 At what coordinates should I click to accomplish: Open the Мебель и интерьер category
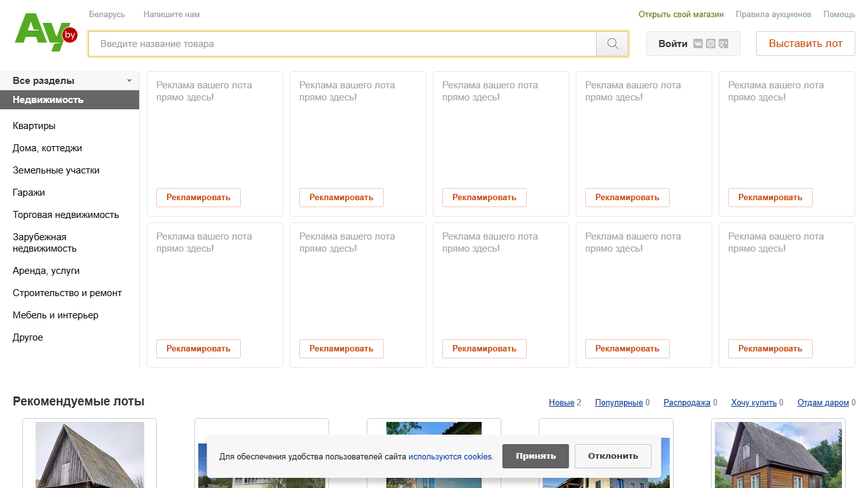(56, 315)
